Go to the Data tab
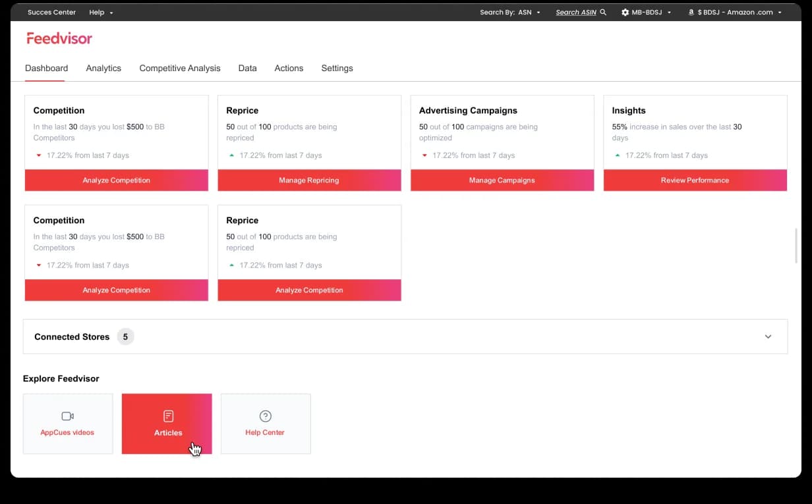Screen dimensions: 812x504 pos(247,69)
